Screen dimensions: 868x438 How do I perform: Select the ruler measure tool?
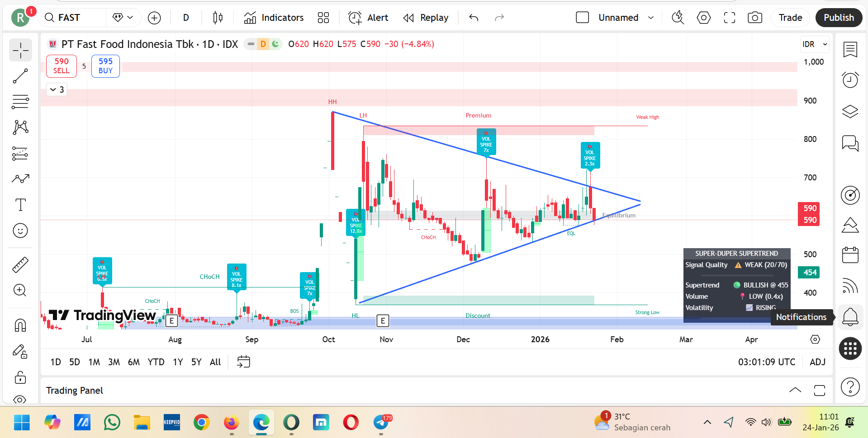pos(20,264)
